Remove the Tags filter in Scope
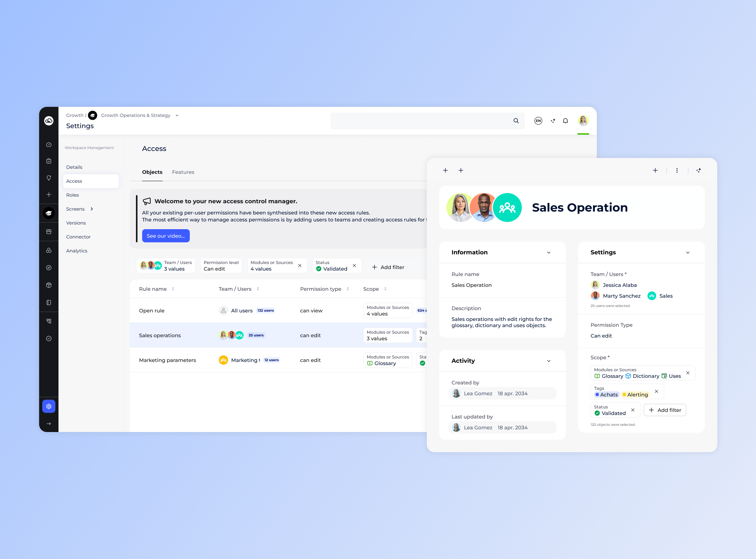The image size is (756, 559). tap(656, 391)
